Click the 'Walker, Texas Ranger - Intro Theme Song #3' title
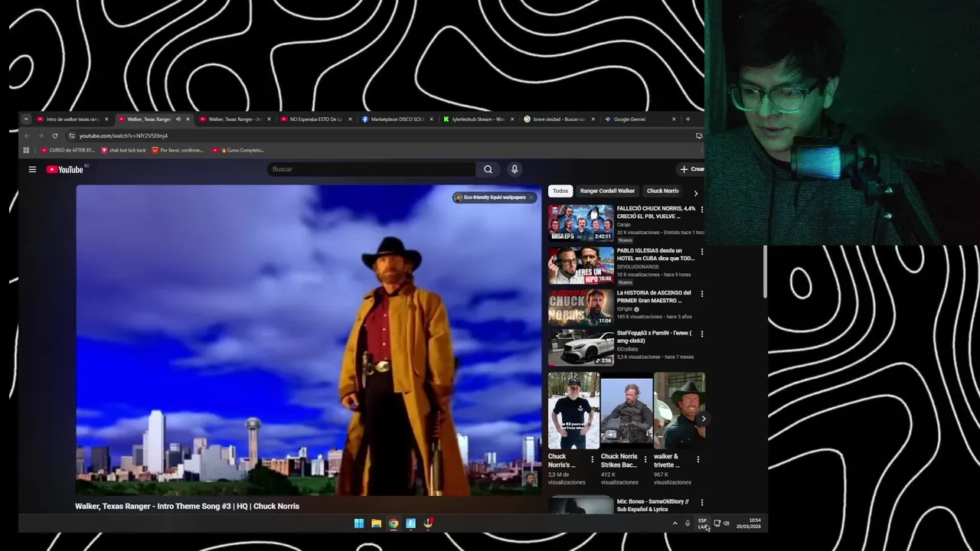The height and width of the screenshot is (551, 980). [187, 506]
